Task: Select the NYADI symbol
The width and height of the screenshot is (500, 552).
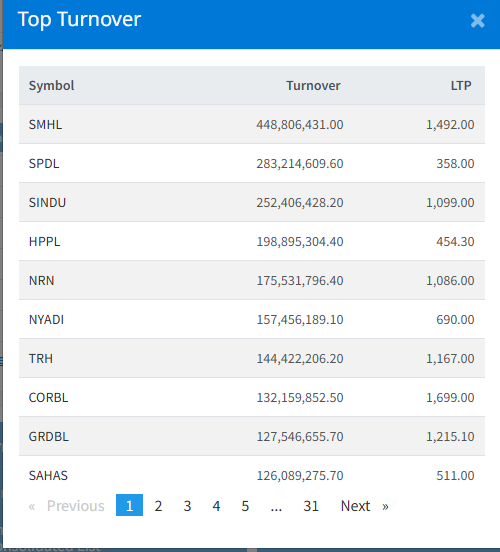Action: click(x=46, y=319)
